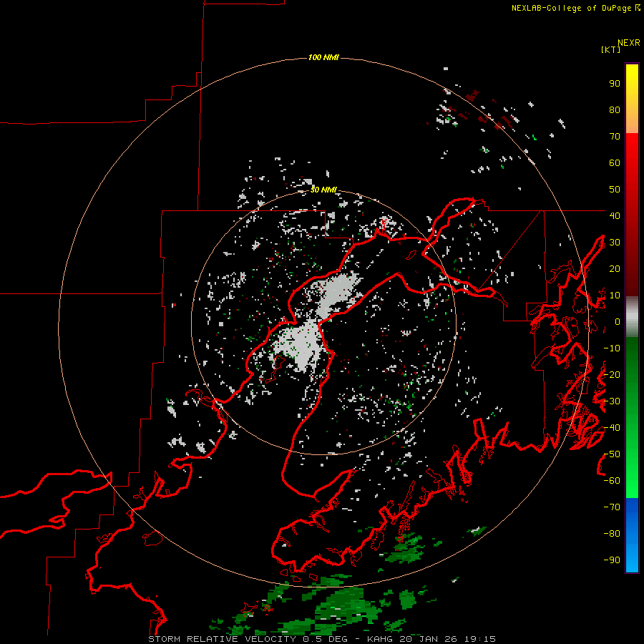
Task: Click the 90 value on velocity scale
Action: point(615,84)
